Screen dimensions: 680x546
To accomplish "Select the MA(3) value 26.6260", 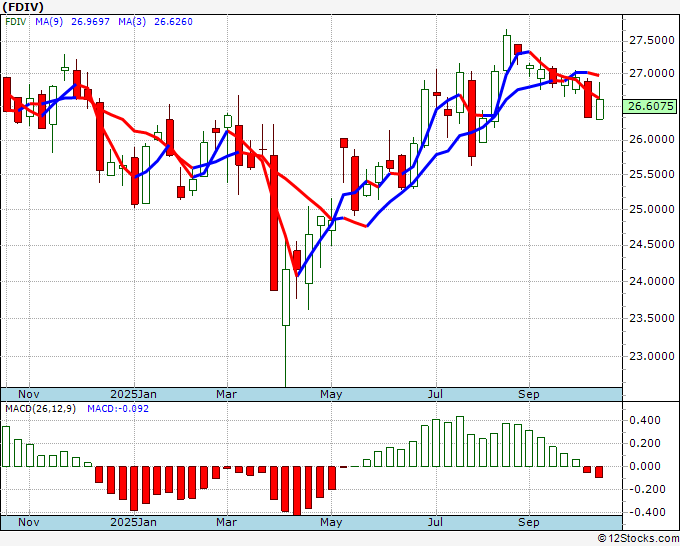I will tap(173, 22).
